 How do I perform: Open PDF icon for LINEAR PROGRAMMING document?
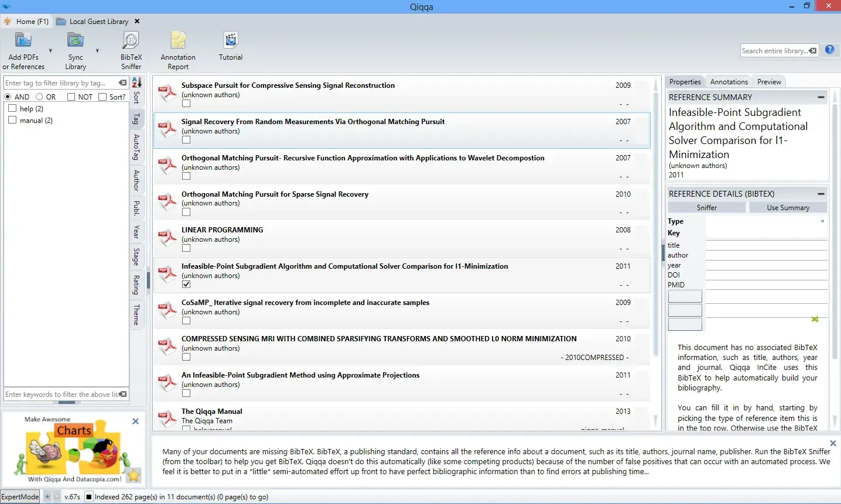[x=167, y=238]
